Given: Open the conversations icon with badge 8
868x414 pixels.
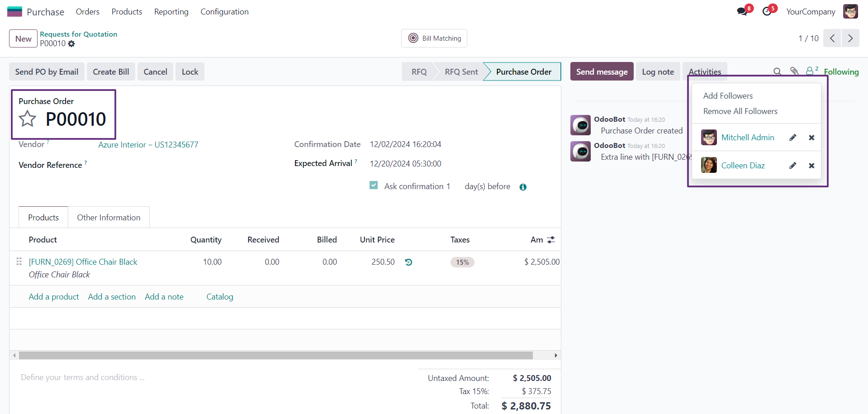Looking at the screenshot, I should tap(742, 11).
